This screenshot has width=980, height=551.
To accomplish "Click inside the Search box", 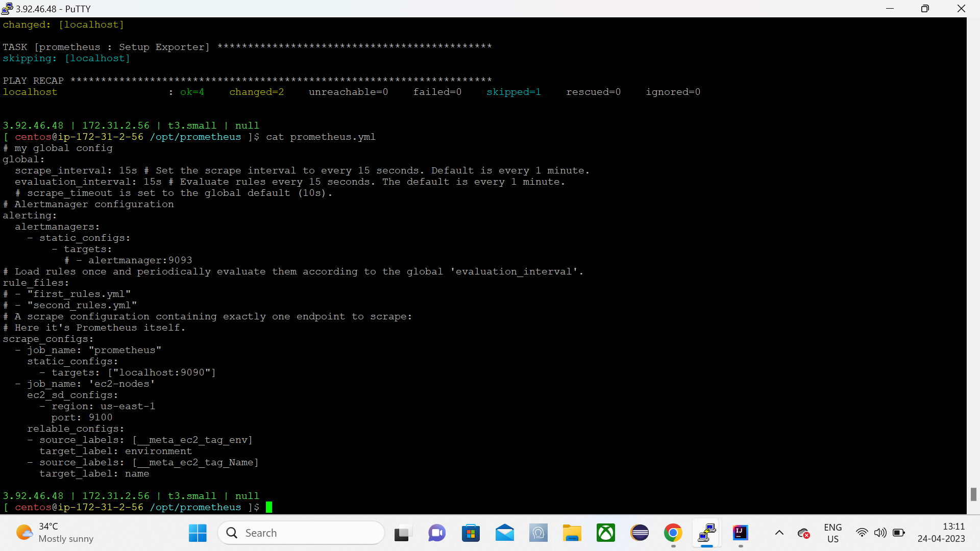I will (301, 533).
